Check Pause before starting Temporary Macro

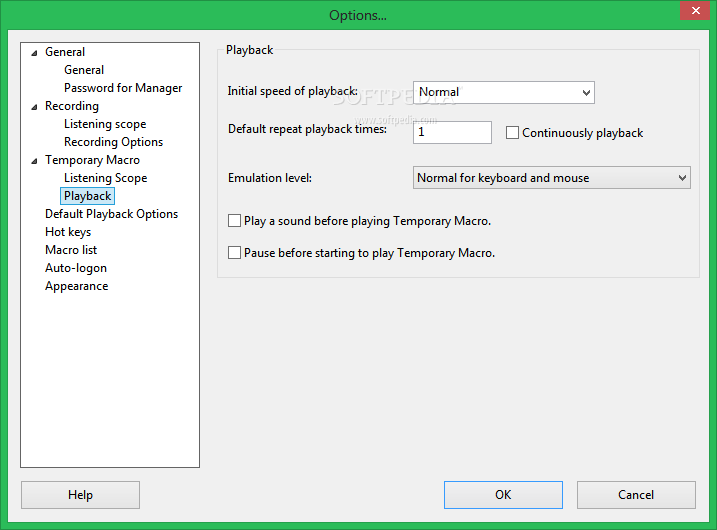[x=235, y=253]
